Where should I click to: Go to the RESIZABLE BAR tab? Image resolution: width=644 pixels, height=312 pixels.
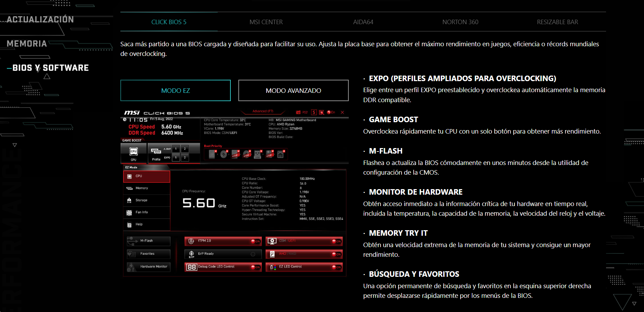click(x=557, y=22)
